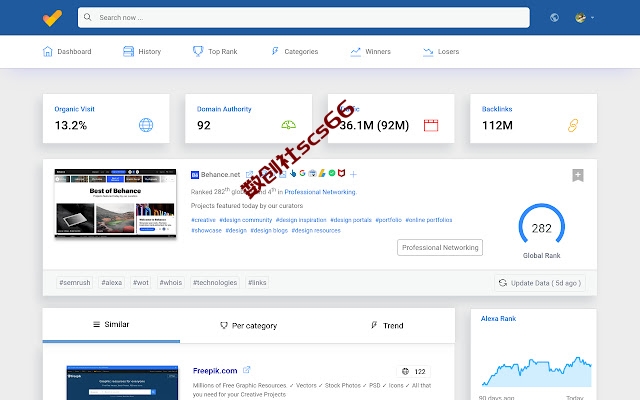Open Behance.net via external link icon
This screenshot has width=640, height=400.
(x=249, y=175)
